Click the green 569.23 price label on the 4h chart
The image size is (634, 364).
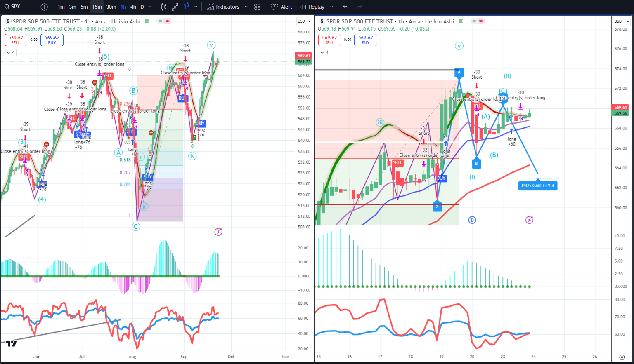pos(304,62)
